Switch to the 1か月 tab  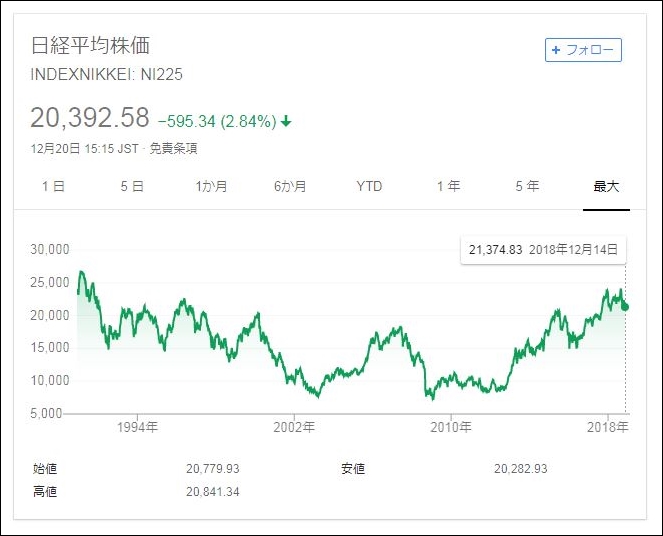click(x=211, y=186)
